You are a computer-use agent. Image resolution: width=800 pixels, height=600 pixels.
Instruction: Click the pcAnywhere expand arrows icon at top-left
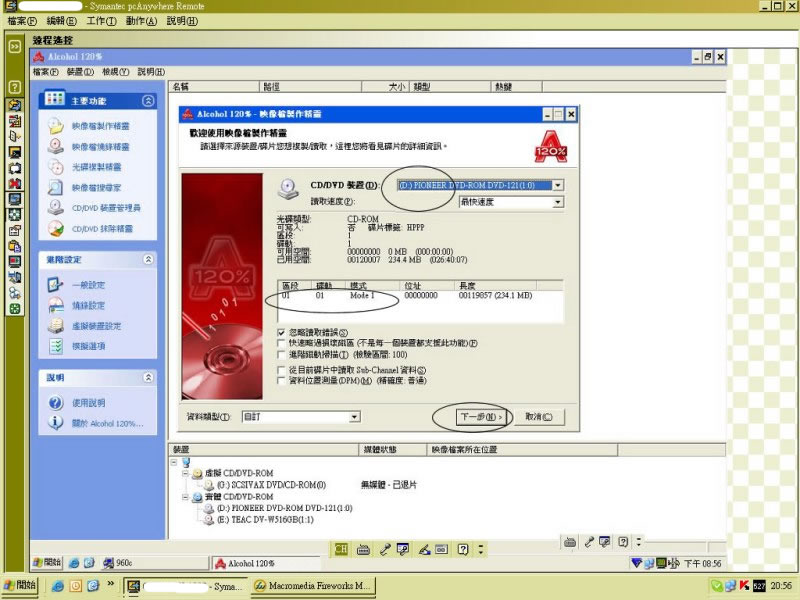(14, 46)
